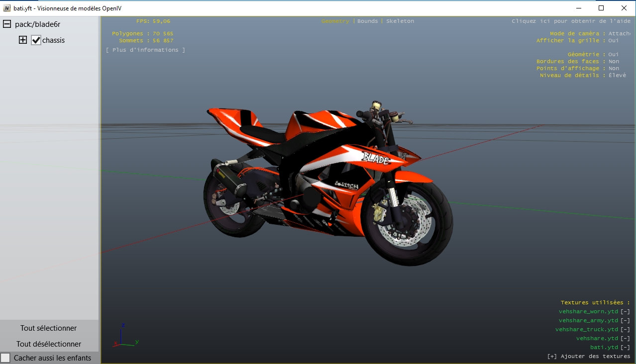Maximize the OpenIV model viewer window
Screen dimensions: 636x364
tap(601, 8)
